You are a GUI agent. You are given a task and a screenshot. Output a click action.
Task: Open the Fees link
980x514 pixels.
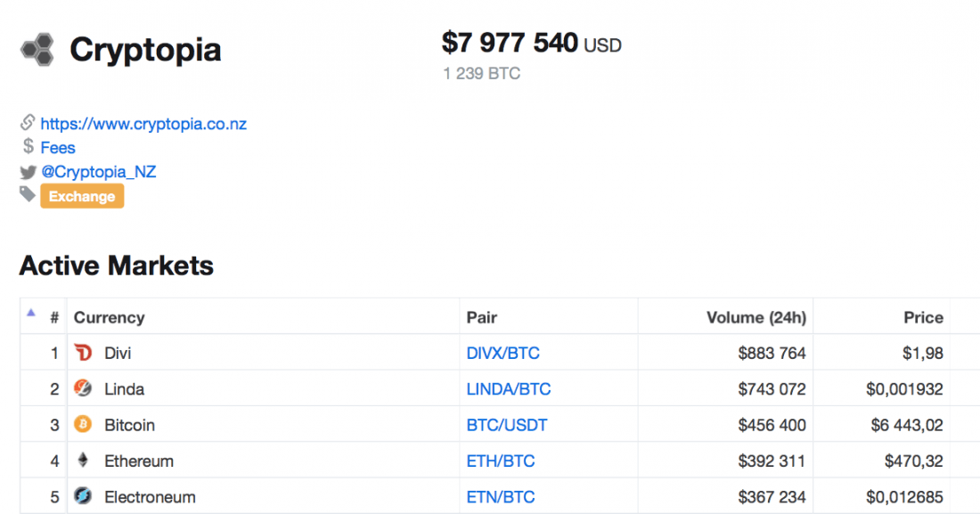coord(58,148)
